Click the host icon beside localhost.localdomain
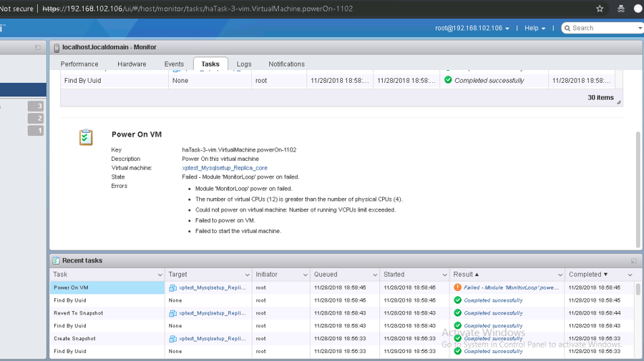The width and height of the screenshot is (644, 361). click(57, 47)
